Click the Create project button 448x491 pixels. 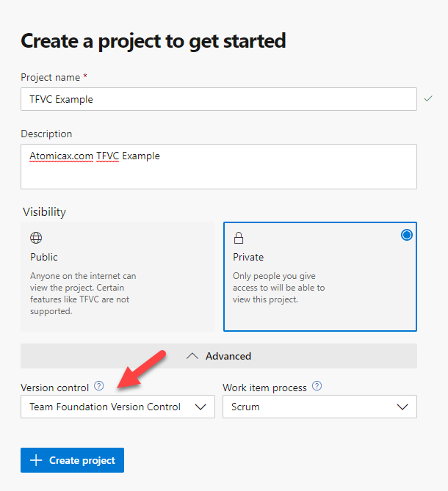(x=73, y=460)
